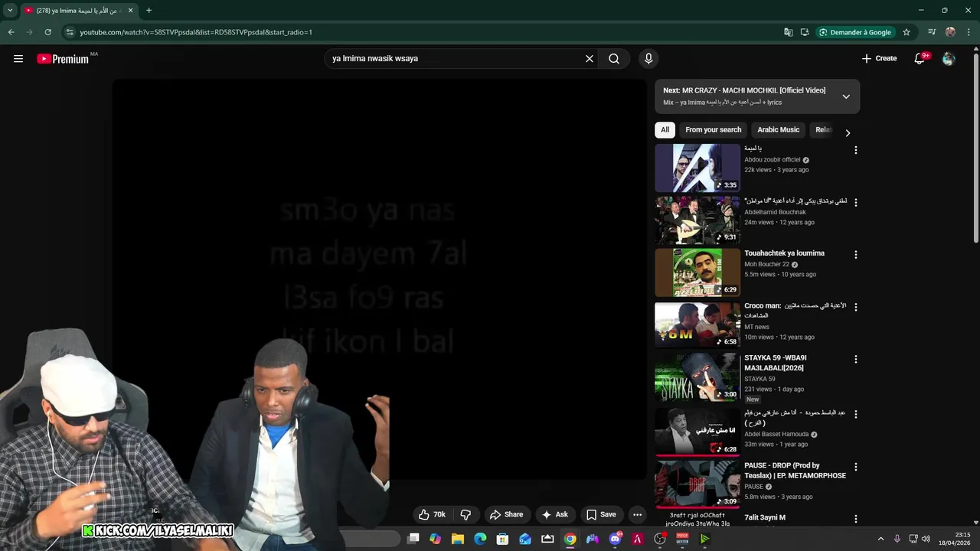
Task: Open File Explorer from the taskbar
Action: [458, 539]
